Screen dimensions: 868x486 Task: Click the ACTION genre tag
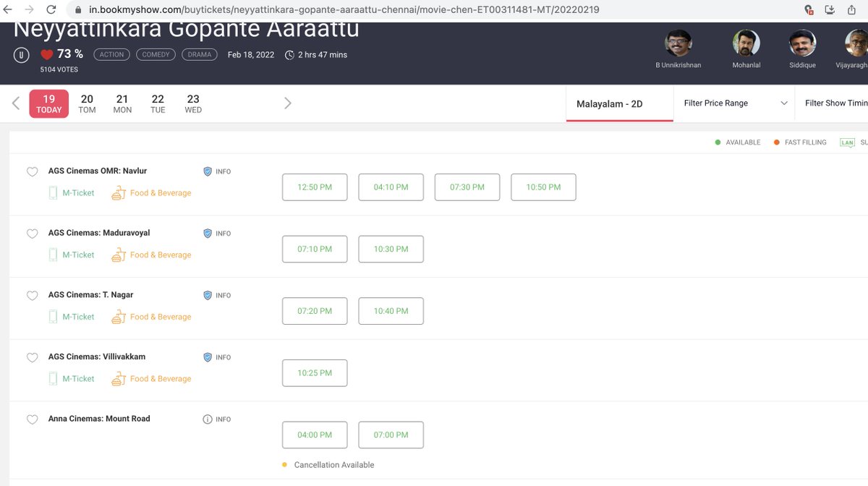tap(111, 54)
